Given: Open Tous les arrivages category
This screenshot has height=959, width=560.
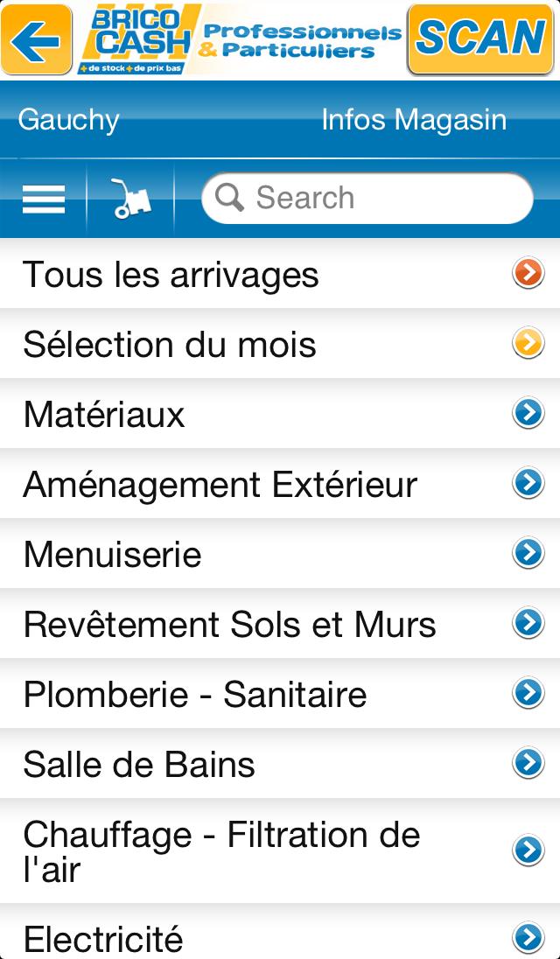Looking at the screenshot, I should pyautogui.click(x=171, y=275).
